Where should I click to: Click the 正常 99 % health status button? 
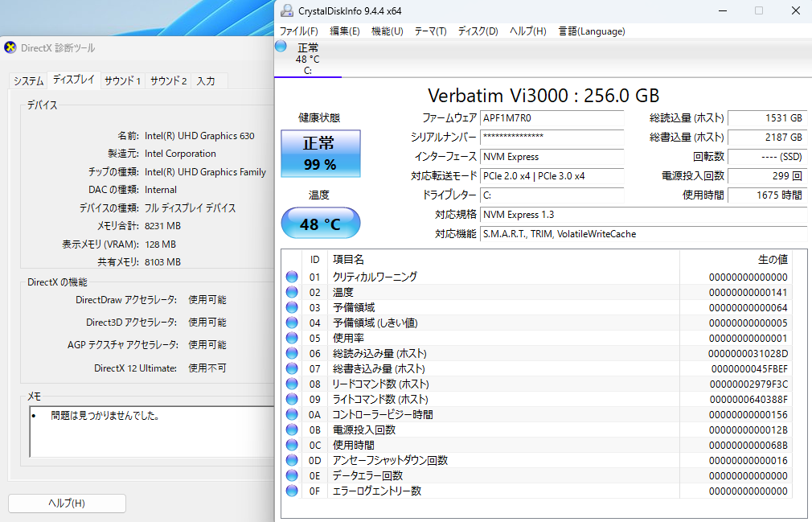[x=321, y=154]
